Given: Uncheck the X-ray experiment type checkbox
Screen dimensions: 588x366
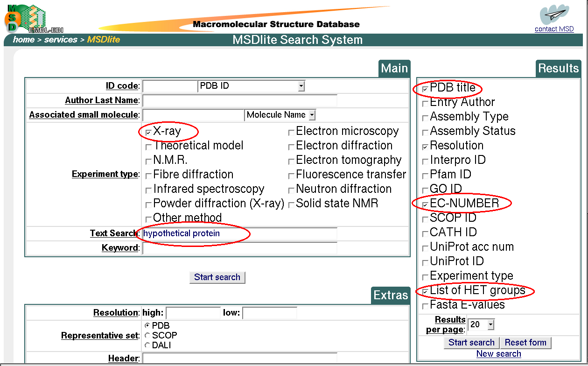Looking at the screenshot, I should 148,133.
